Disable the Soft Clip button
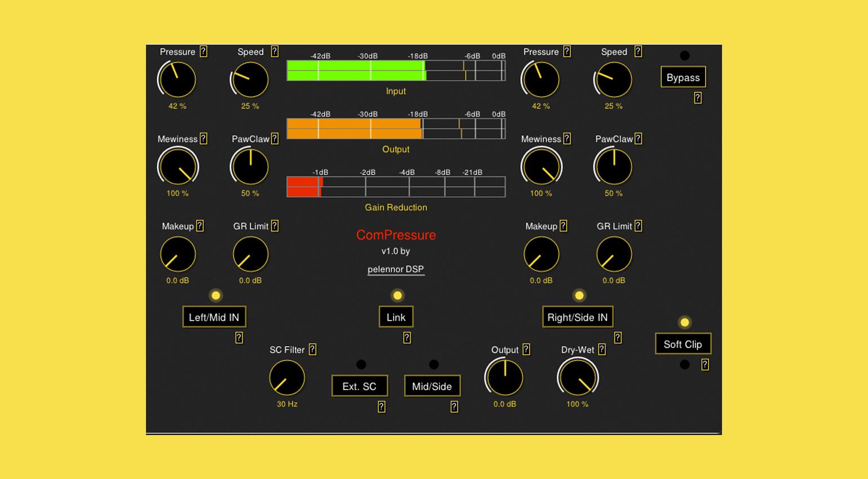The image size is (868, 479). point(683,344)
